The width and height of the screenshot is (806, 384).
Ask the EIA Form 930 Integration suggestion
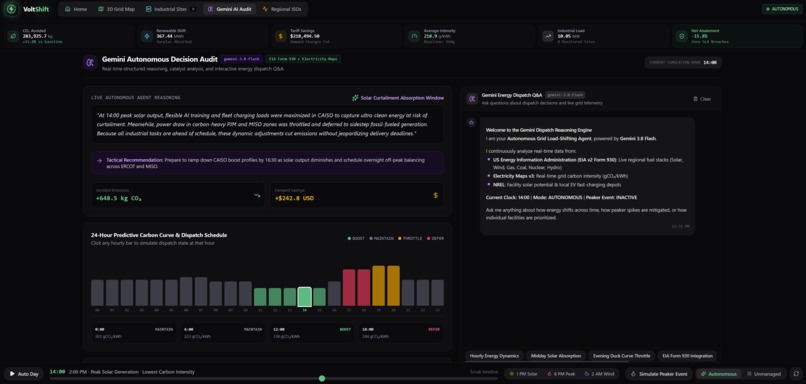[x=687, y=356]
